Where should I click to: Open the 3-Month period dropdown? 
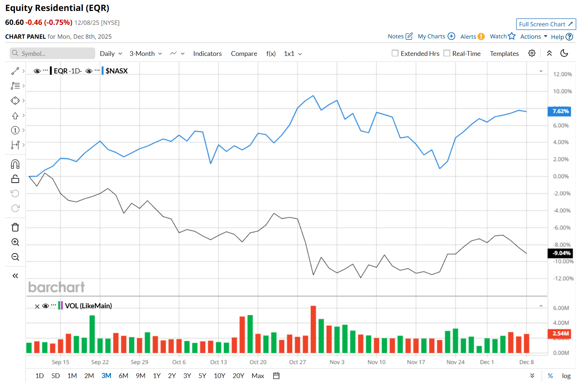tap(146, 54)
